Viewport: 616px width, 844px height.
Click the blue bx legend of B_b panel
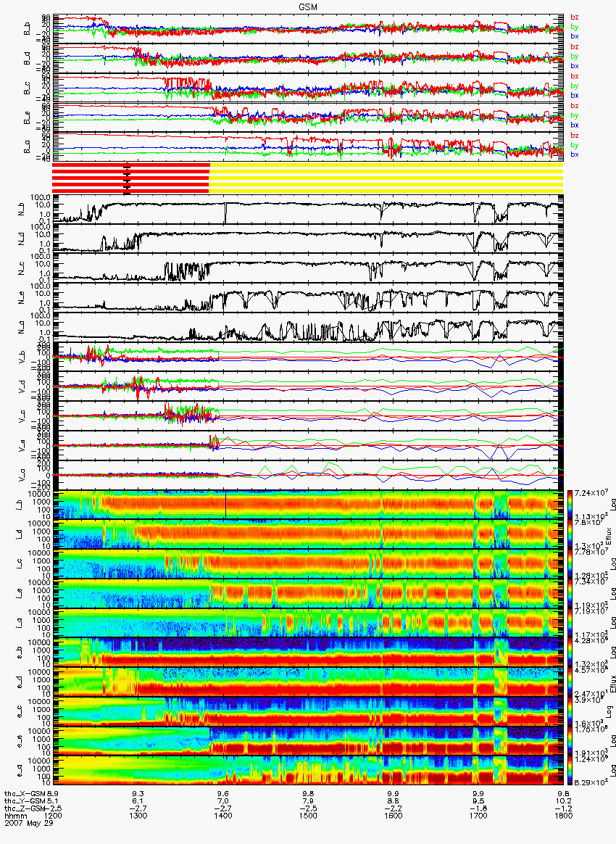coord(575,36)
